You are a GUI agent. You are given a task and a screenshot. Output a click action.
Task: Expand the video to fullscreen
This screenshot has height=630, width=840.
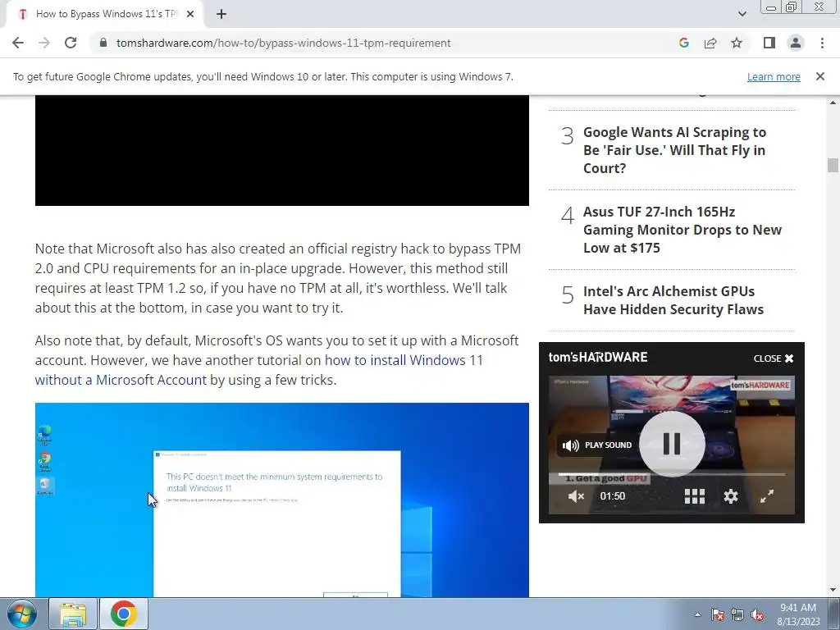click(767, 496)
